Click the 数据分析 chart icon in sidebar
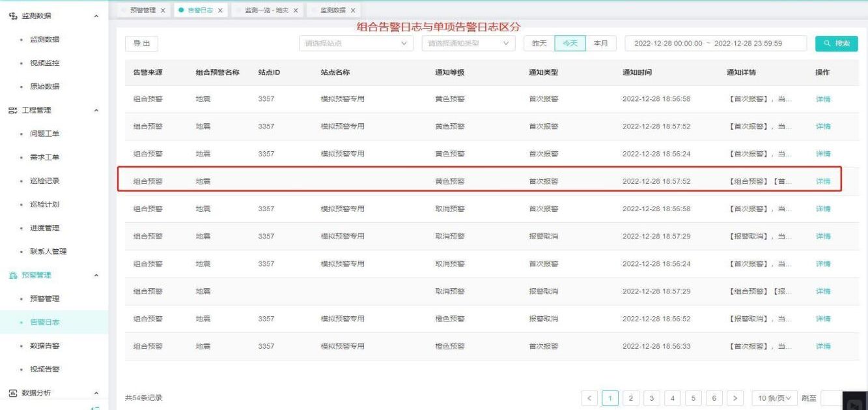868x410 pixels. [x=12, y=392]
